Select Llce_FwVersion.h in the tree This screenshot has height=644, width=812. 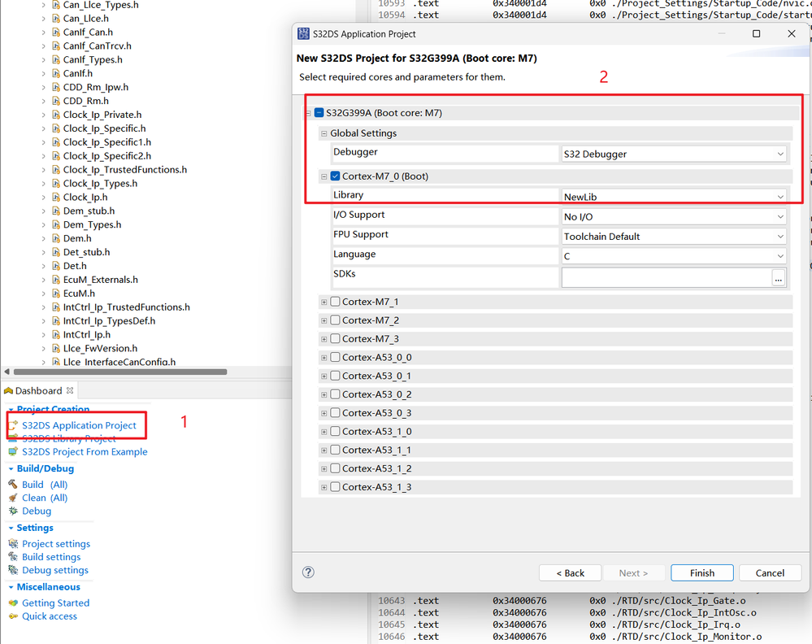101,348
